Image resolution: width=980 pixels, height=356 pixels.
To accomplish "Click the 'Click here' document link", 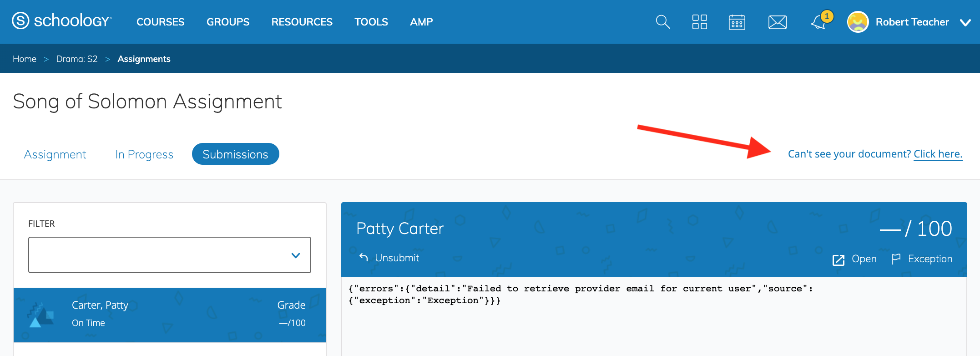I will pyautogui.click(x=938, y=154).
